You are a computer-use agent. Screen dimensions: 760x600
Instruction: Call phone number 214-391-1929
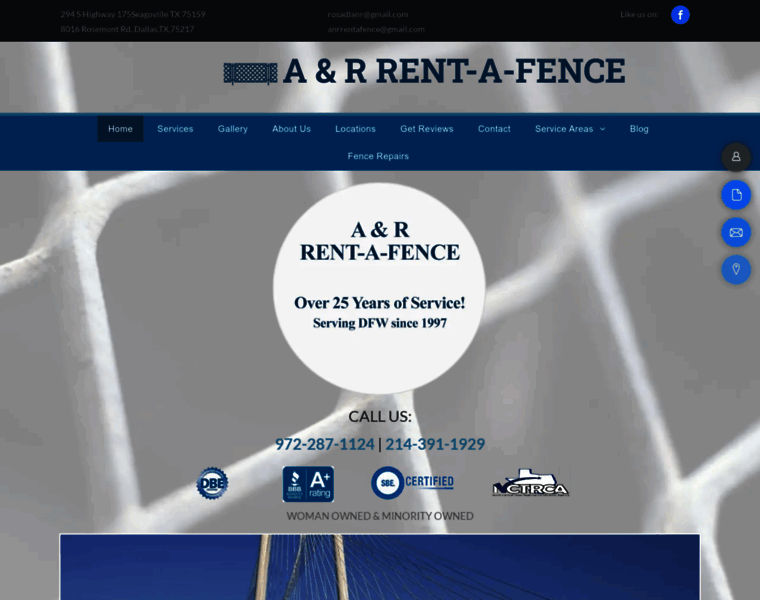pyautogui.click(x=435, y=444)
